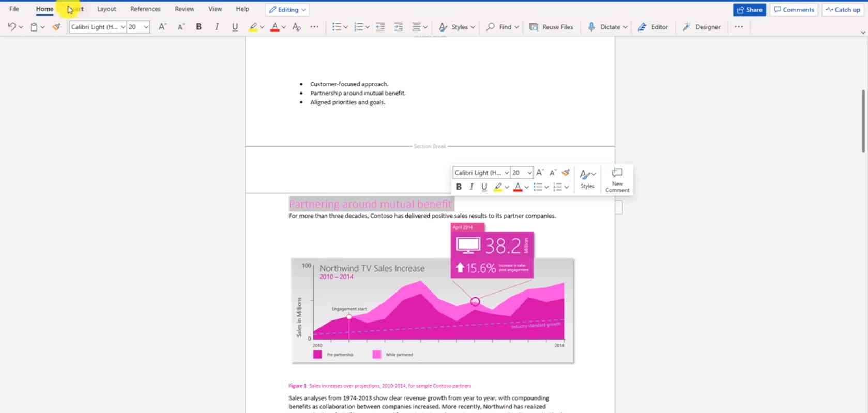Expand the Find dropdown arrow
Image resolution: width=868 pixels, height=413 pixels.
tap(516, 27)
